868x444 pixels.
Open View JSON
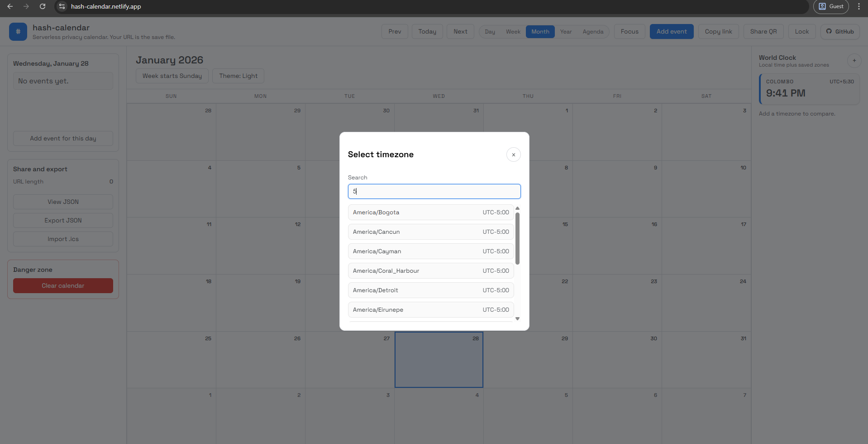(63, 202)
